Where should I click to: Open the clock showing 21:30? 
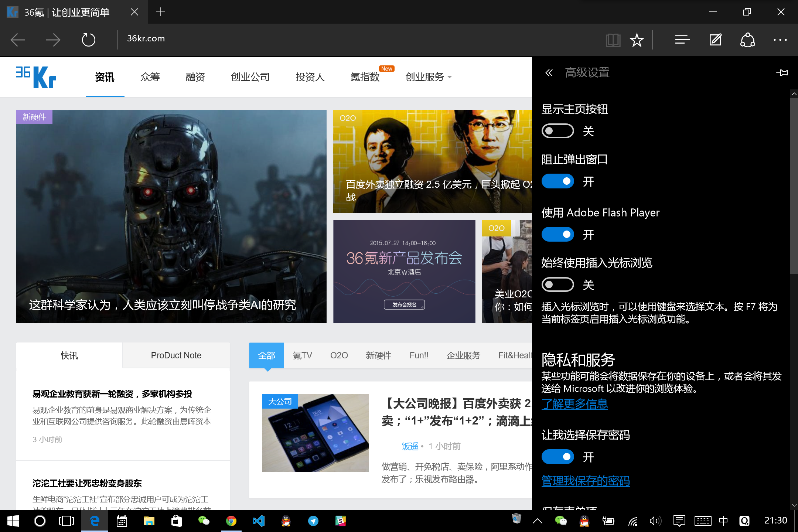pos(775,520)
